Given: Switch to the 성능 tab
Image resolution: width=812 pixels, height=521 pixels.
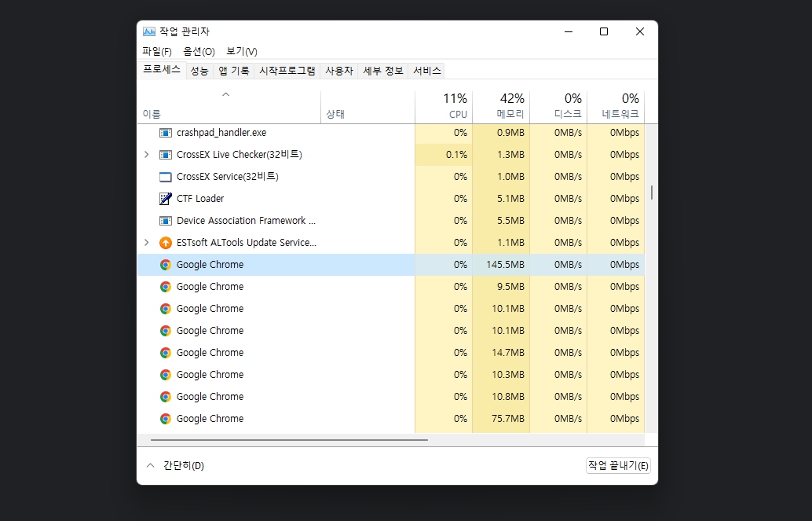Looking at the screenshot, I should point(201,71).
